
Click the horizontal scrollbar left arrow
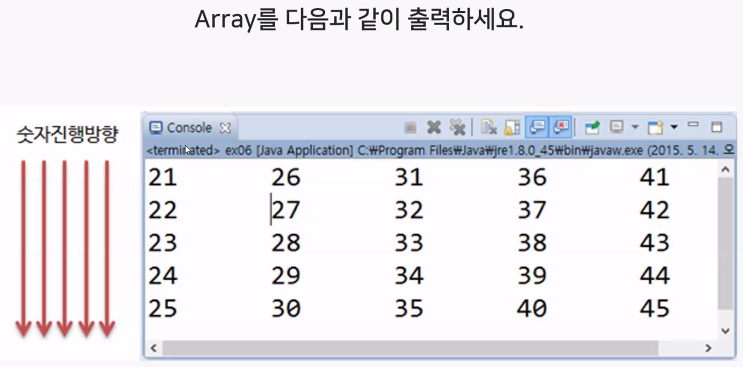pyautogui.click(x=153, y=349)
